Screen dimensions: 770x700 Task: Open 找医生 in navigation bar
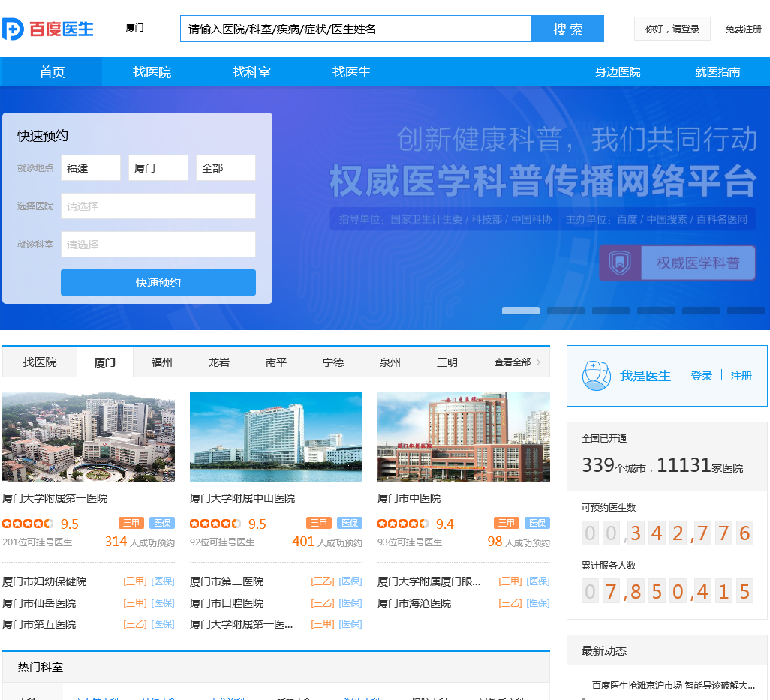pyautogui.click(x=351, y=72)
